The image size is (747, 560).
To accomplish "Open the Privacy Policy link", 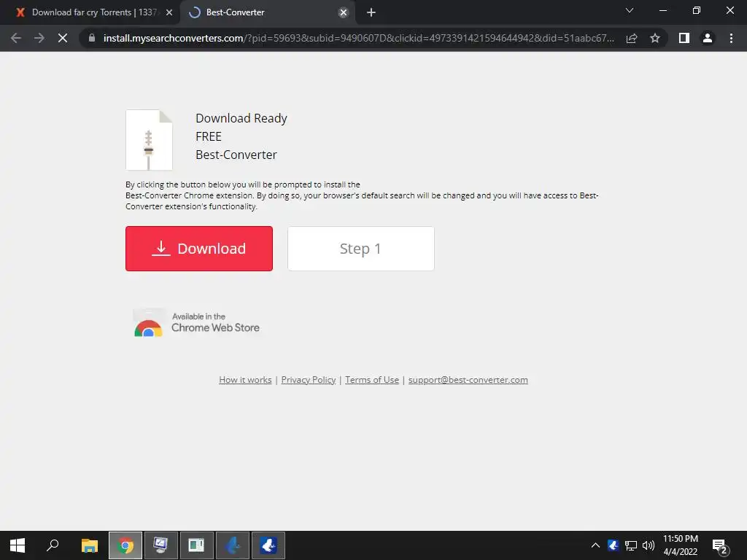I will pos(309,379).
